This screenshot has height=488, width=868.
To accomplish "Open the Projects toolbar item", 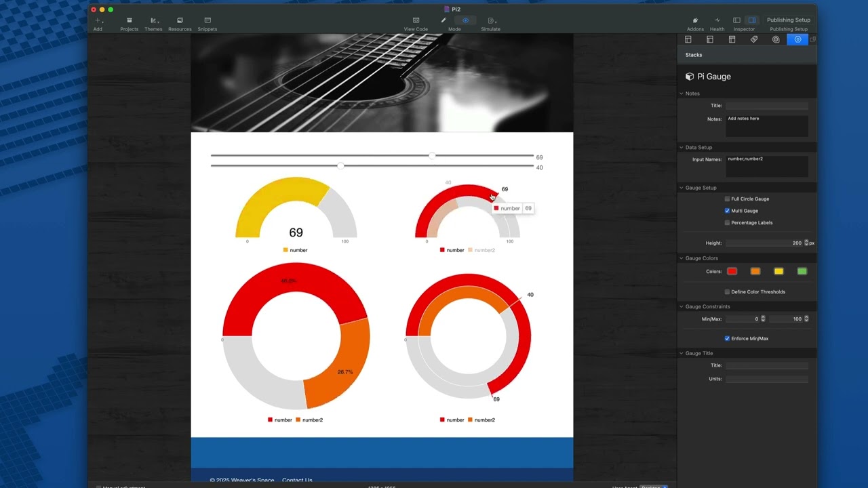I will point(129,24).
